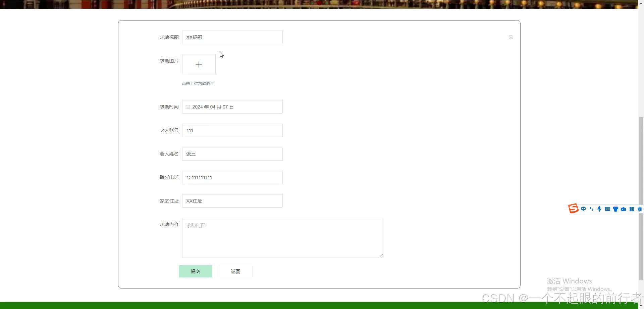Image resolution: width=644 pixels, height=309 pixels.
Task: Toggle the 中 Chinese/English mode on IME bar
Action: (583, 209)
